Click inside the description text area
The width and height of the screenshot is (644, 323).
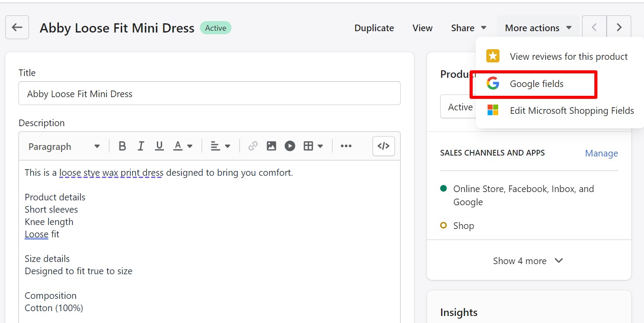click(x=210, y=242)
